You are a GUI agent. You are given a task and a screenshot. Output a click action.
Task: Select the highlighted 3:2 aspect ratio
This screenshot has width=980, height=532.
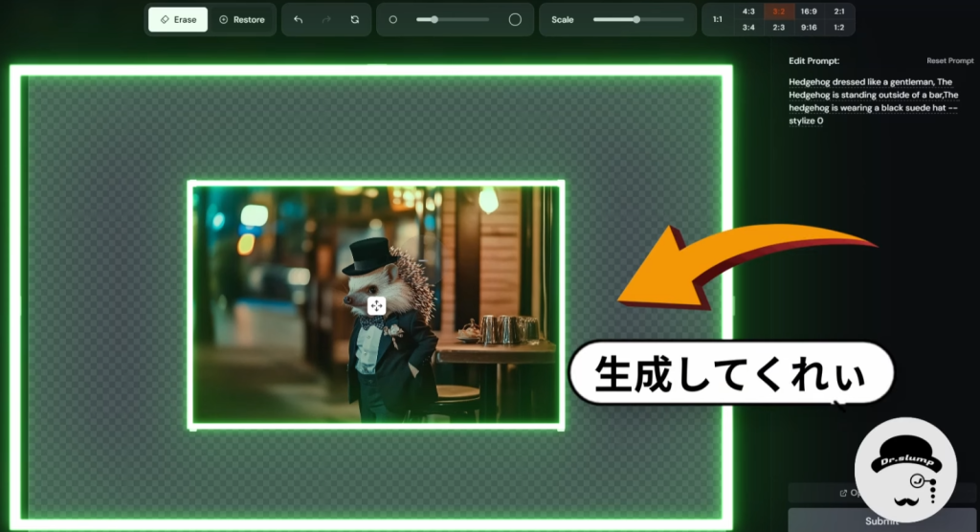coord(779,11)
